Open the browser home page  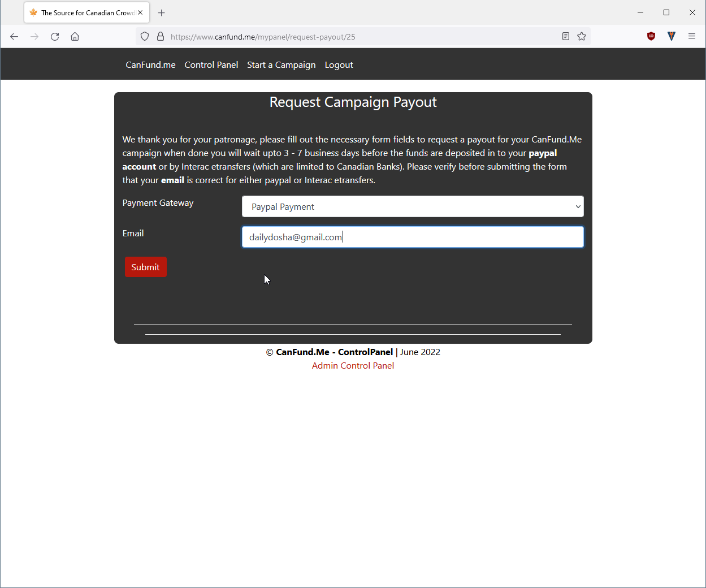[75, 37]
